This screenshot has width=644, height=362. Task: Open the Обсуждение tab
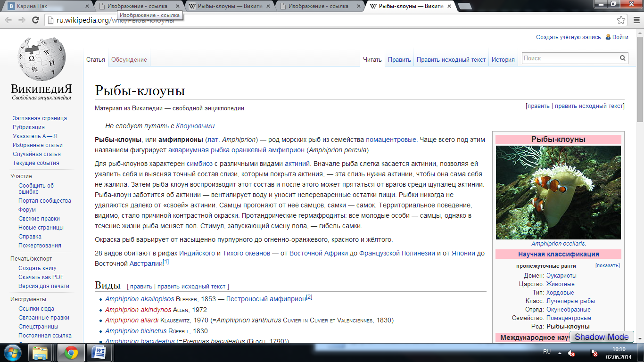[x=129, y=60]
